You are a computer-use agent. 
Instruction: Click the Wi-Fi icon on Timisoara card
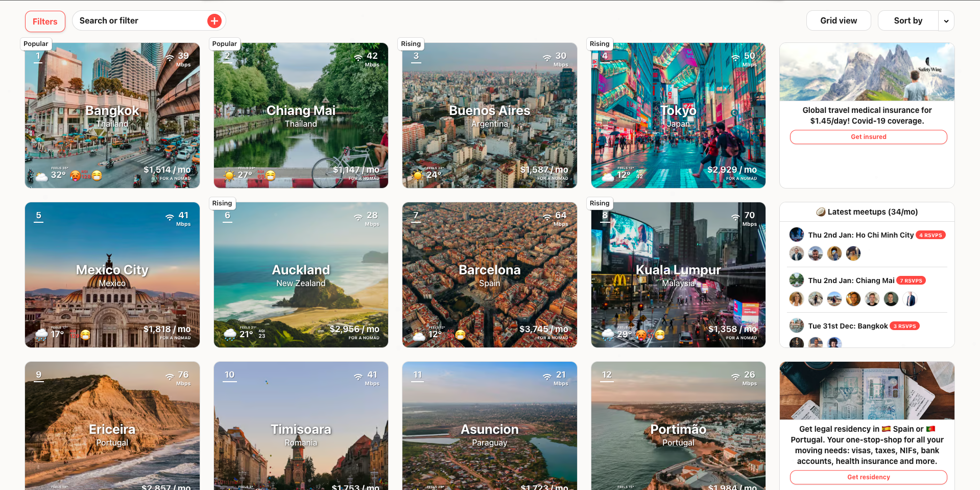coord(358,377)
